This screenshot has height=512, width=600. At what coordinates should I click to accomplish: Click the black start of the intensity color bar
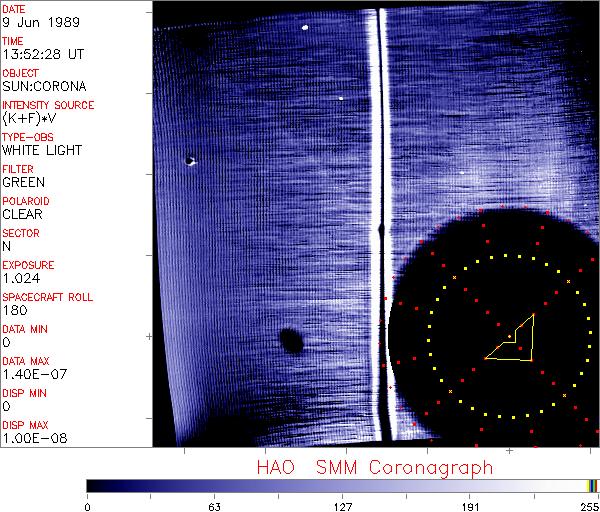tap(95, 485)
